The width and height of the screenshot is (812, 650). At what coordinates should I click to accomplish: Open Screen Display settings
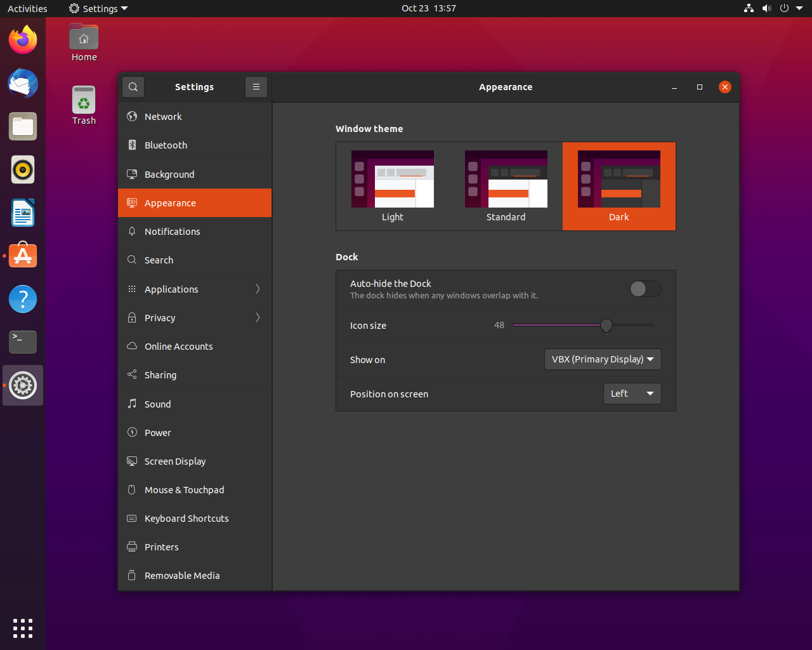[x=195, y=461]
